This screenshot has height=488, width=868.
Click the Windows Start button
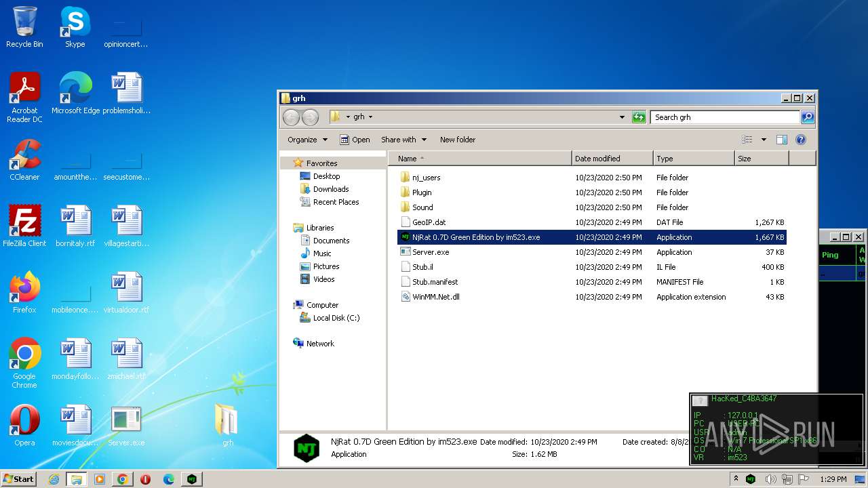click(18, 479)
